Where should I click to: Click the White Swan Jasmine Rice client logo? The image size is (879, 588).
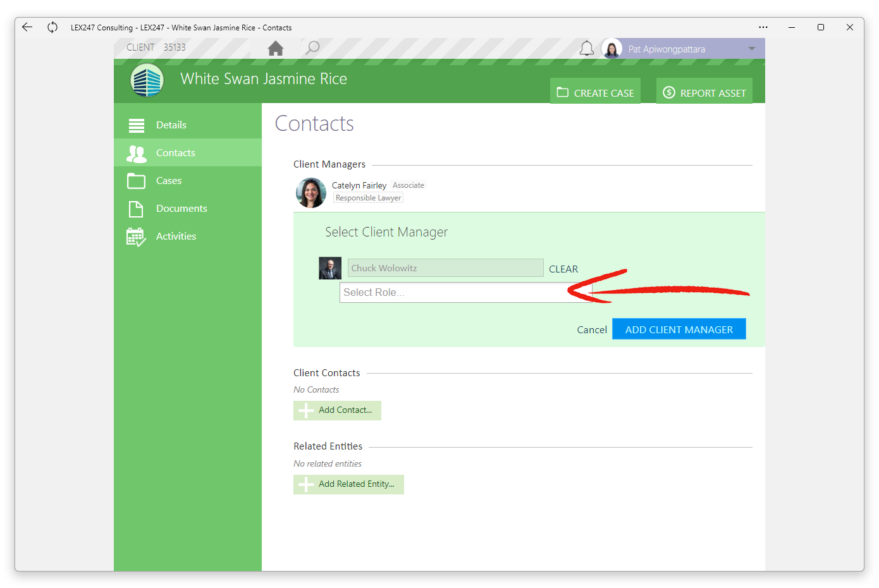coord(147,80)
